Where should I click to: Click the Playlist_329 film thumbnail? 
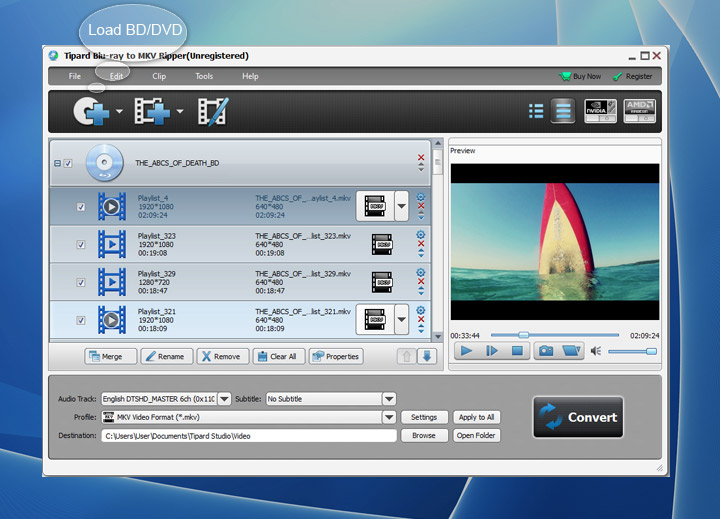click(x=112, y=282)
